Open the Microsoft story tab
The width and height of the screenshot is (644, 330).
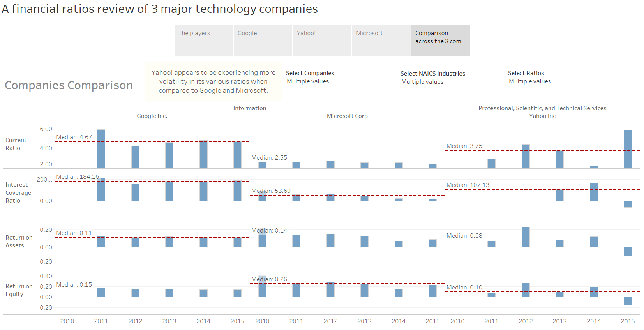[381, 41]
